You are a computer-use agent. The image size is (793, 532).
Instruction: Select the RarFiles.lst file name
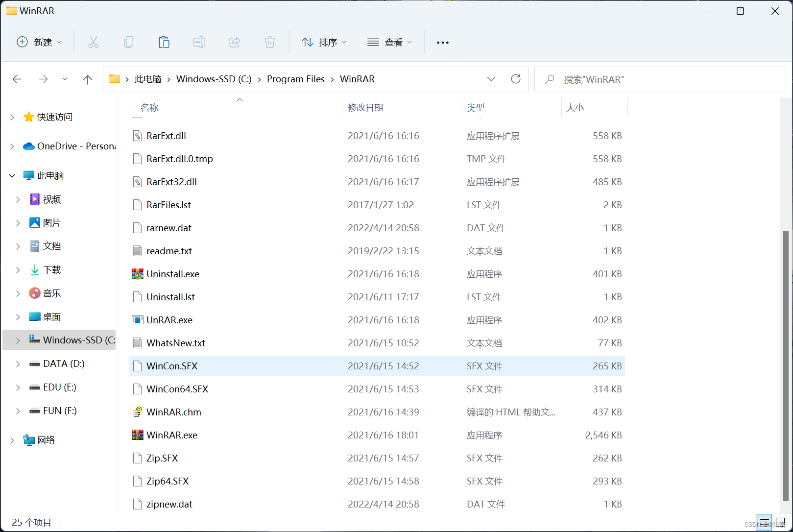click(x=168, y=205)
